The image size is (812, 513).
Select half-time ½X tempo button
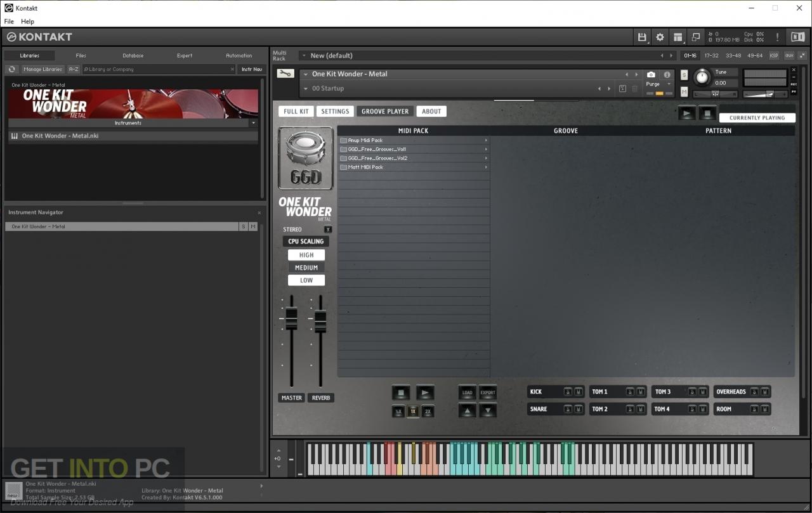(x=398, y=412)
